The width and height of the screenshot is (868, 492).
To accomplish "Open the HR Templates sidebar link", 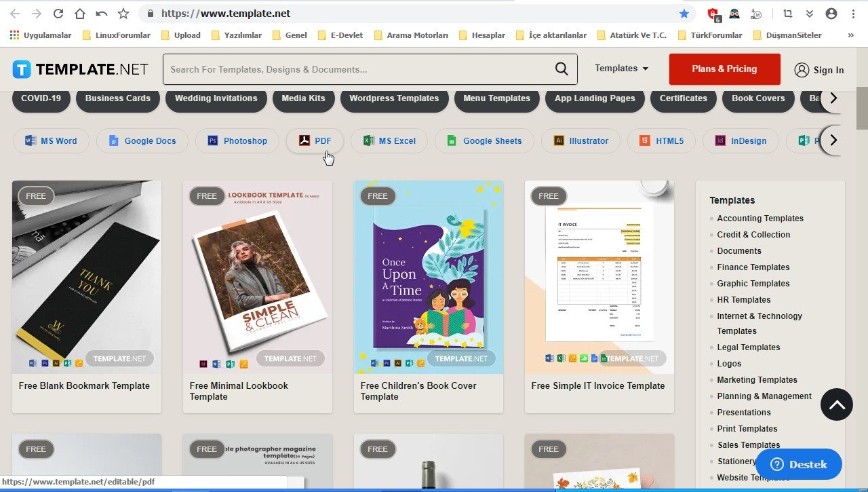I will point(744,300).
